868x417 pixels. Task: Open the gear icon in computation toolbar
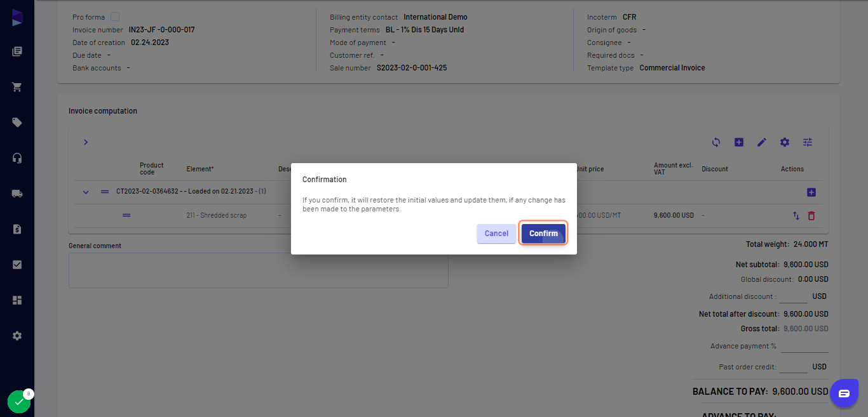785,142
